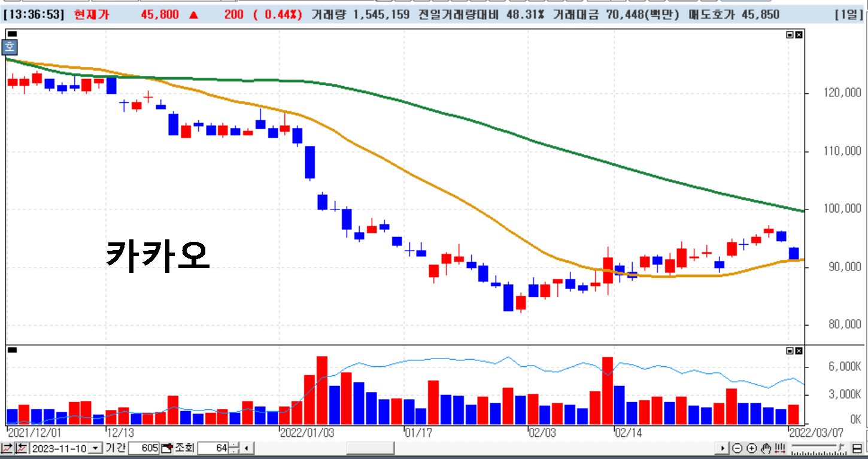Click the blue 호 quote button on chart
Image resolution: width=868 pixels, height=459 pixels.
(10, 46)
